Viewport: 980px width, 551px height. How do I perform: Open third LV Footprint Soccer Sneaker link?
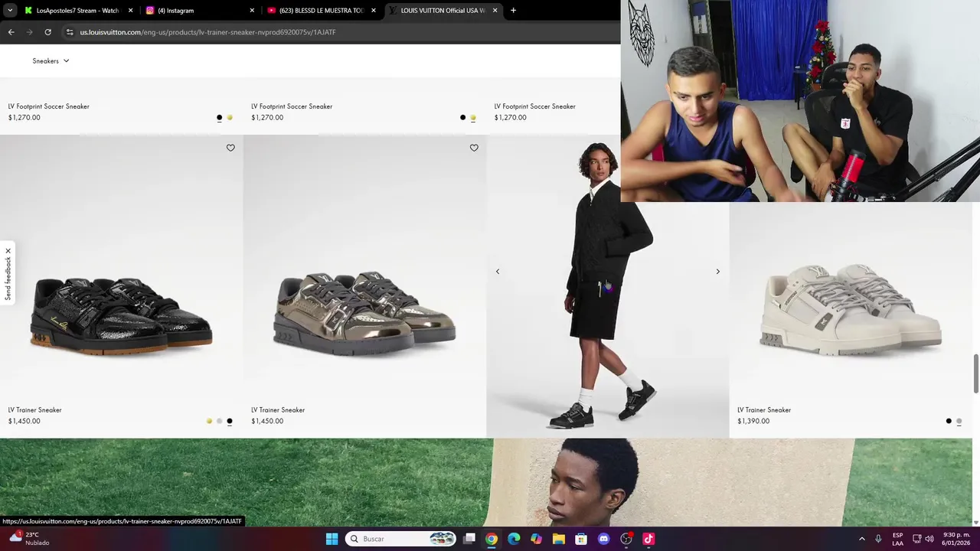[534, 106]
